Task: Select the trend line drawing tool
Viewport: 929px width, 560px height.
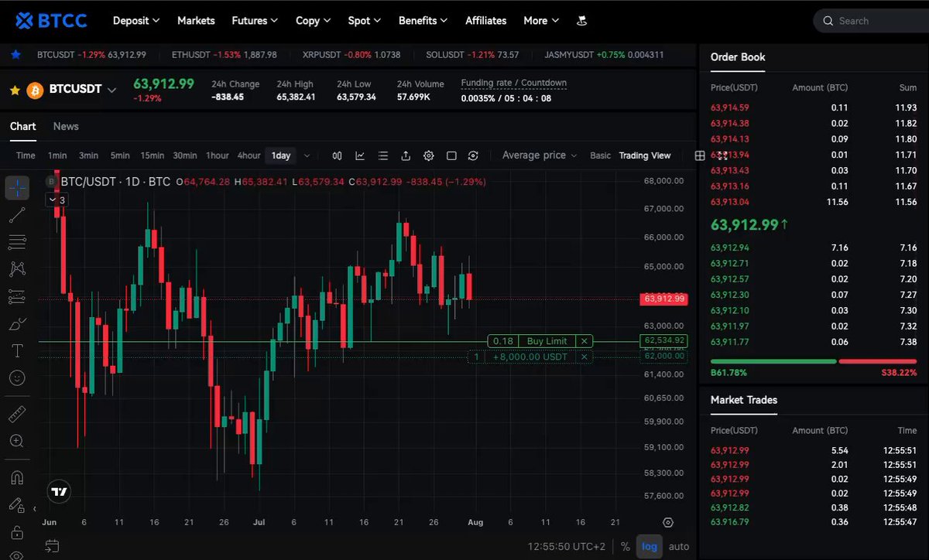Action: click(x=17, y=215)
